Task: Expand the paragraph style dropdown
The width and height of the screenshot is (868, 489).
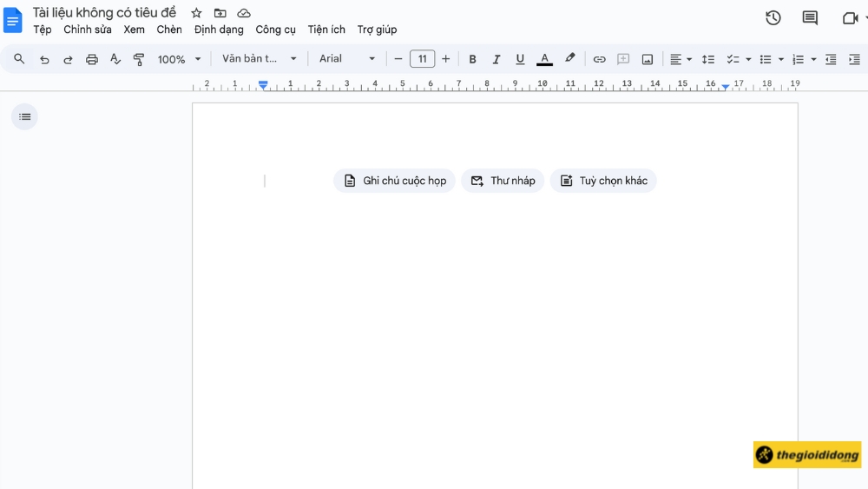Action: pyautogui.click(x=259, y=59)
